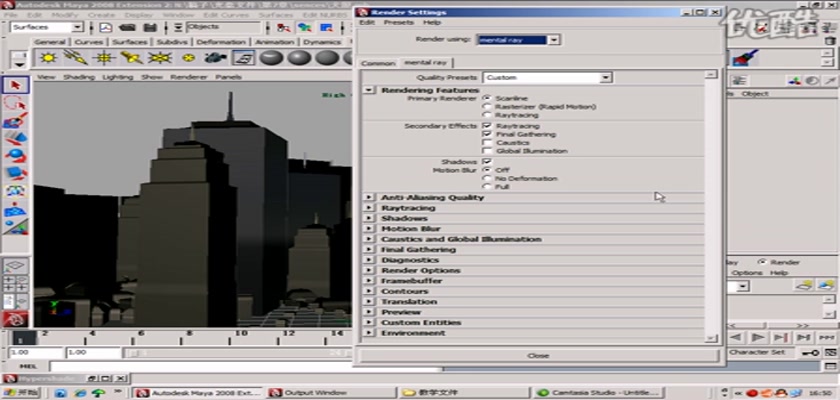Switch to single perspective view layout
The width and height of the screenshot is (840, 400).
tap(16, 266)
